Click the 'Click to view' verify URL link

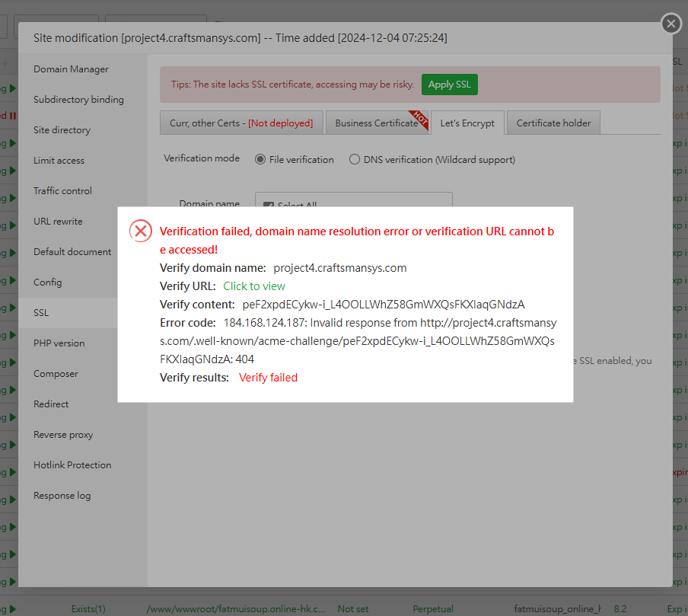tap(253, 286)
